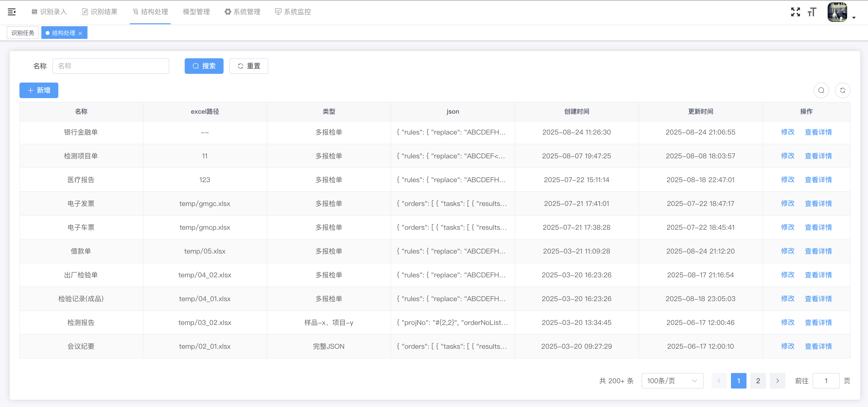View details for 会议纪要
Viewport: 868px width, 407px height.
tap(818, 346)
